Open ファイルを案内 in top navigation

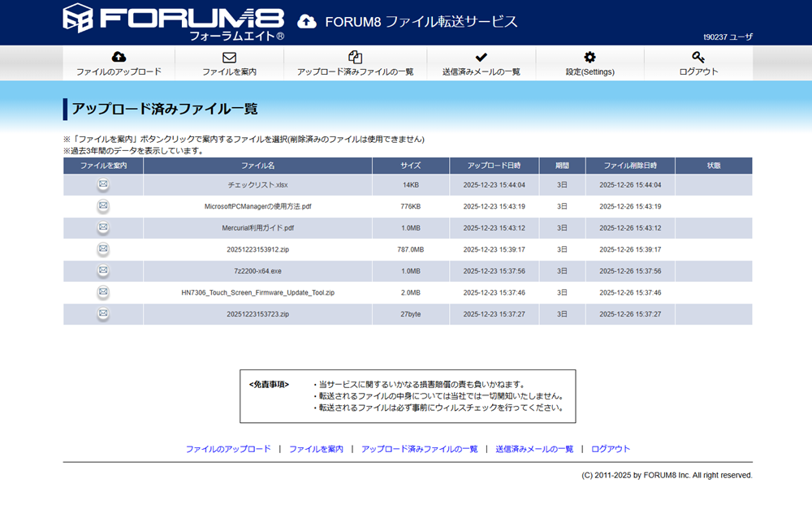229,63
